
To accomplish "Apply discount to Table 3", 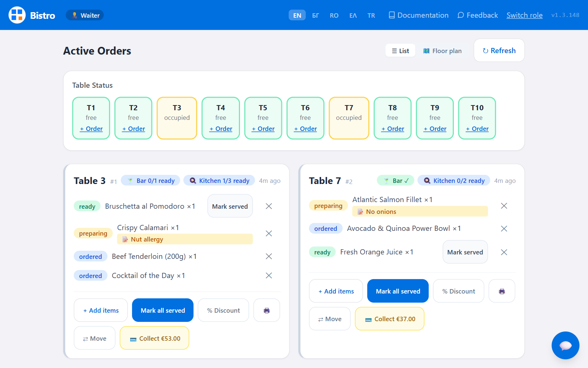I will [x=223, y=310].
